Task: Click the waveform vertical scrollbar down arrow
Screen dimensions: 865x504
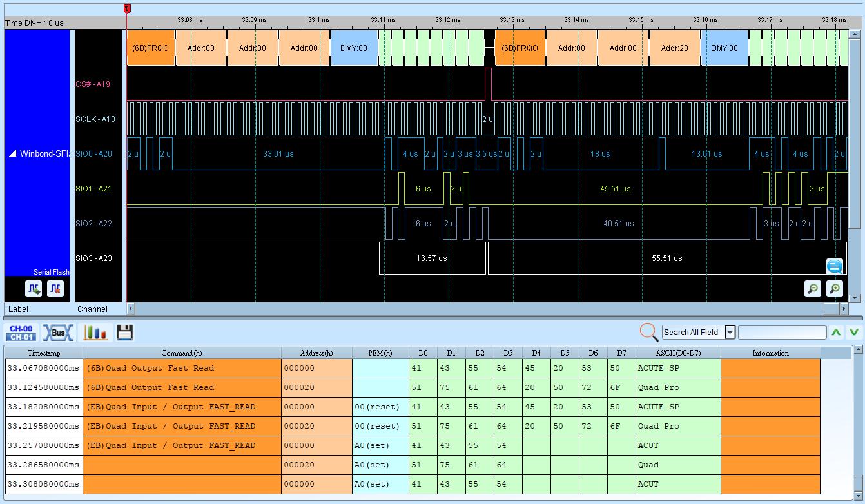Action: coord(856,298)
